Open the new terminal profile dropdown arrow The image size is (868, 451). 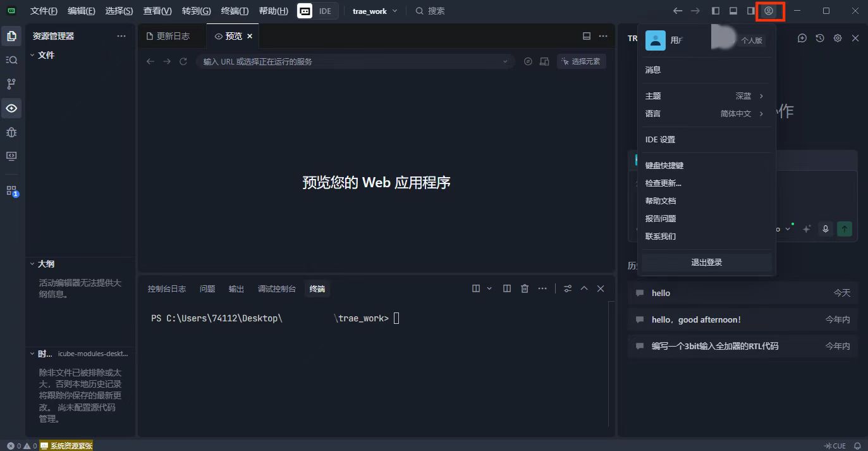point(489,288)
